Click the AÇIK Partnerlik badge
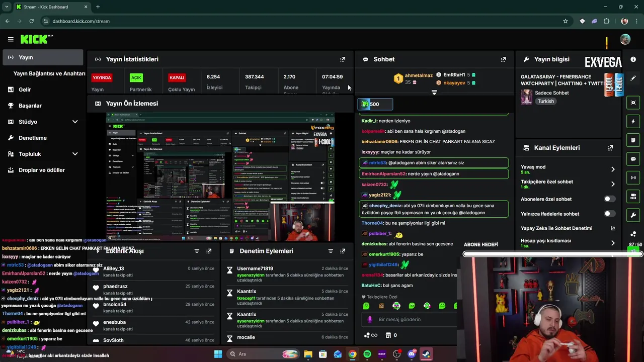This screenshot has height=362, width=644. click(x=136, y=77)
